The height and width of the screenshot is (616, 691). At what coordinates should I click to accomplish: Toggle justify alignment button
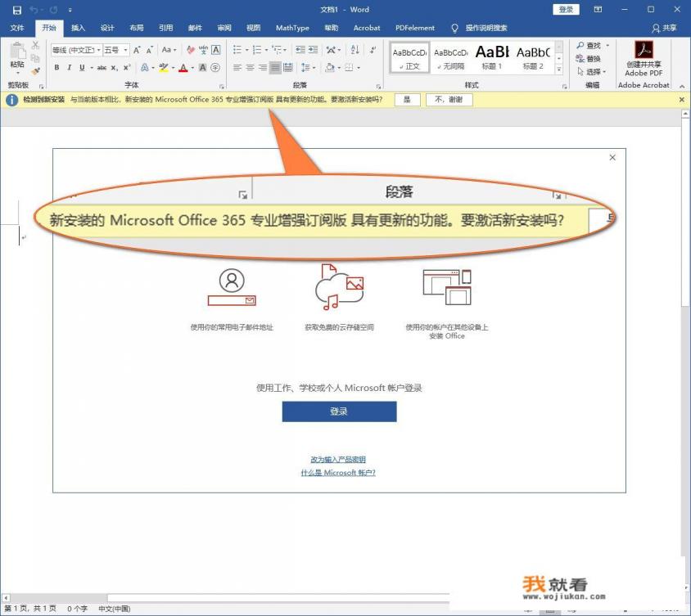point(276,68)
